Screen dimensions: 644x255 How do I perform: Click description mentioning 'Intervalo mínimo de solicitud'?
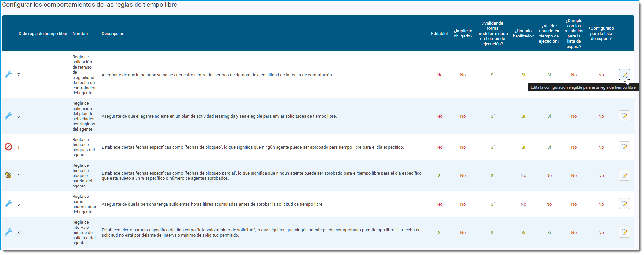tap(261, 232)
